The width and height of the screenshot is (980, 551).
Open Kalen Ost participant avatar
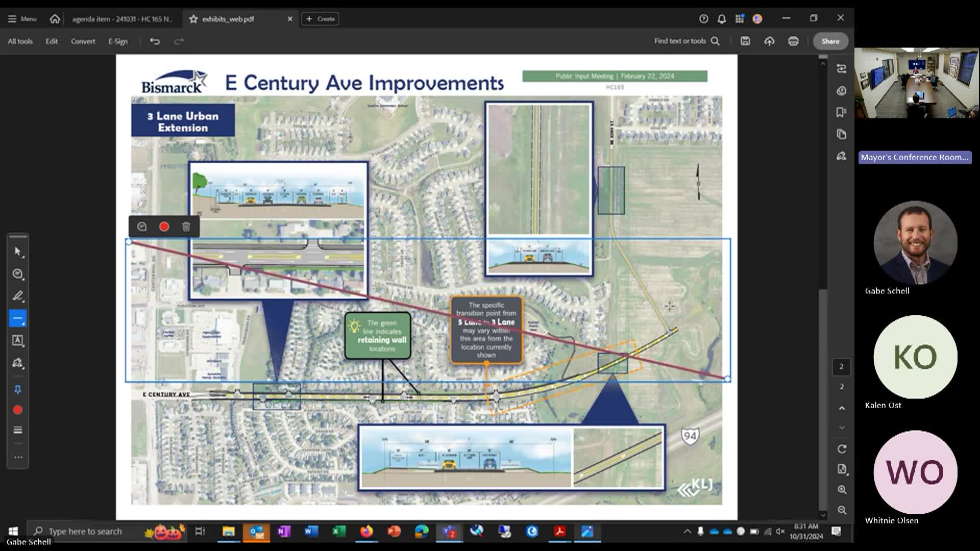pos(915,357)
